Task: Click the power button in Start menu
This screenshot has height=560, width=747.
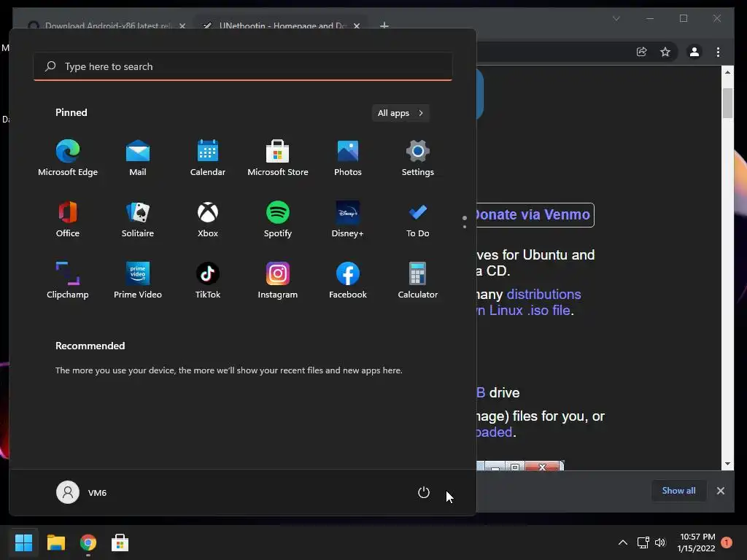Action: tap(424, 492)
